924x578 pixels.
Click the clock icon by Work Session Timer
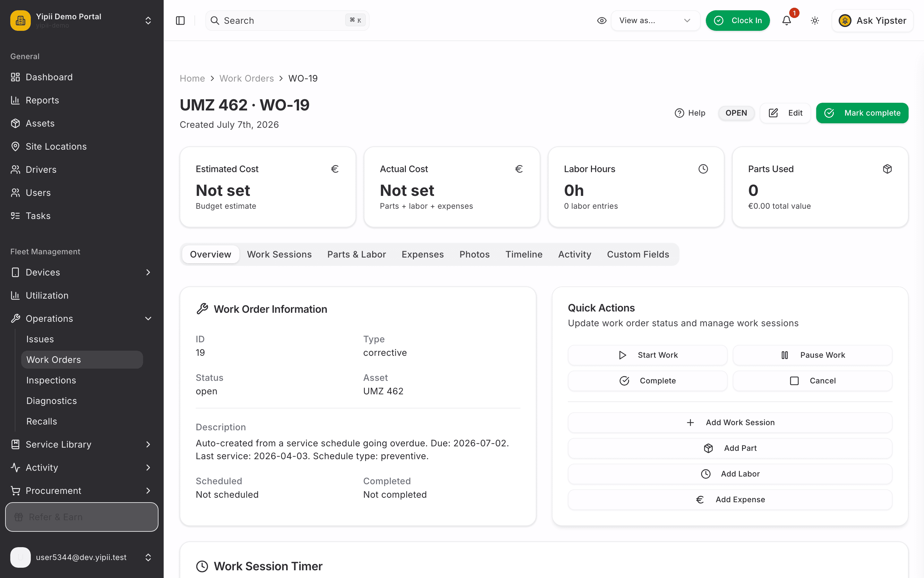[x=202, y=566]
